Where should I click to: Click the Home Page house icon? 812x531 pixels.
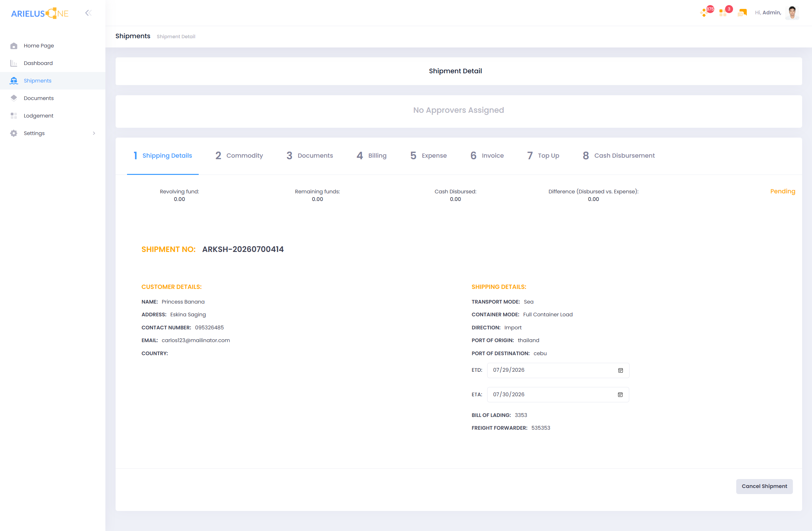pyautogui.click(x=14, y=46)
